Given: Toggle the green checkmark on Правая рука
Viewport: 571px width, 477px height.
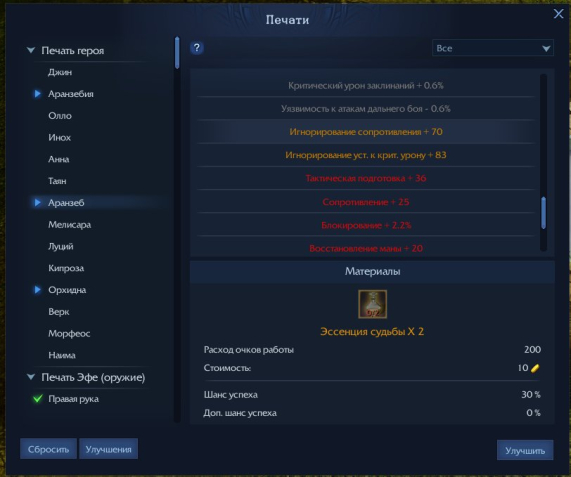Looking at the screenshot, I should [x=38, y=399].
